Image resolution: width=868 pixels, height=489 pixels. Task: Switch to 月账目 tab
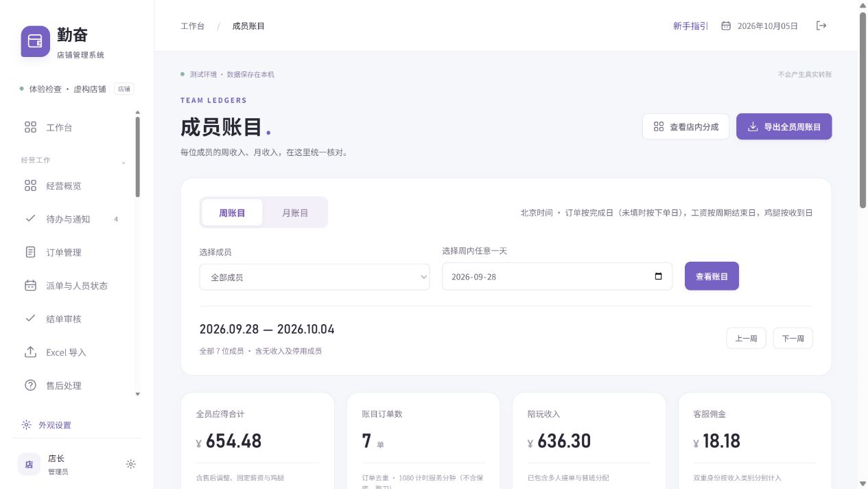click(295, 212)
